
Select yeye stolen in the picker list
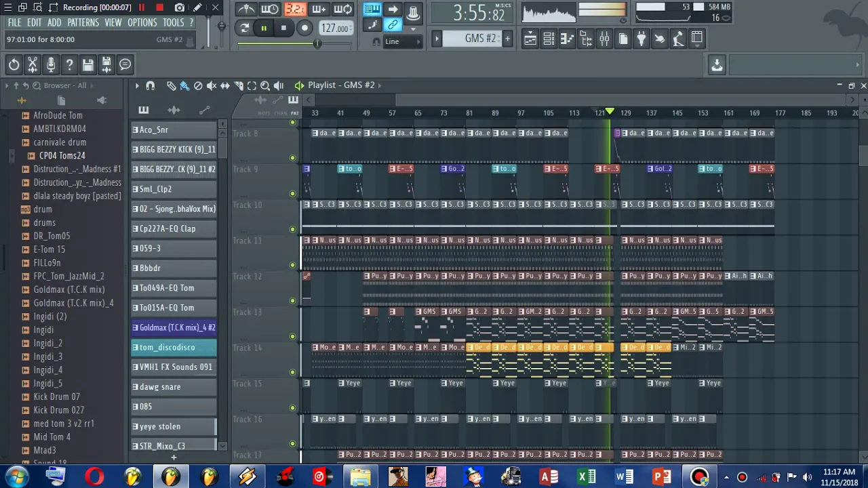174,426
